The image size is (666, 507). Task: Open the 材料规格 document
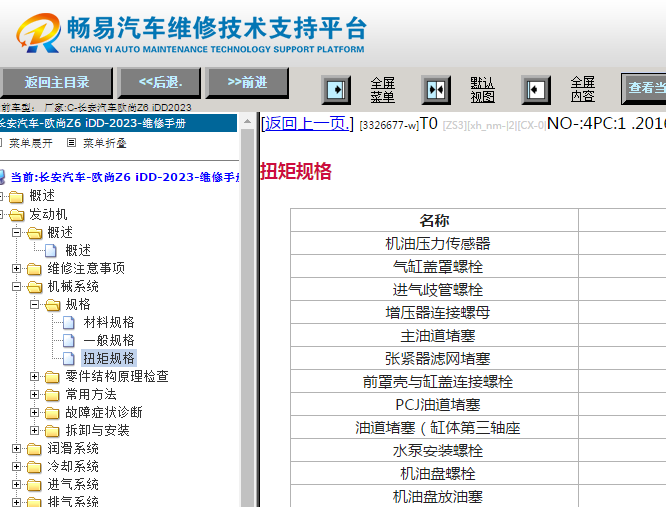109,322
